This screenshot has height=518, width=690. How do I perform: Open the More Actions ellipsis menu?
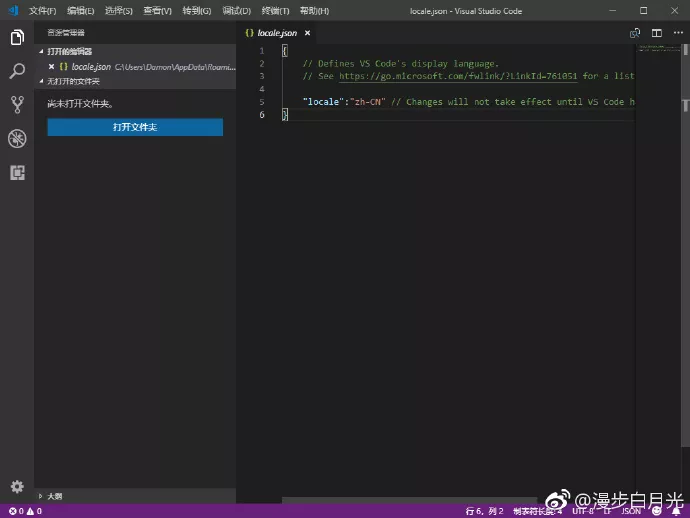(x=678, y=33)
